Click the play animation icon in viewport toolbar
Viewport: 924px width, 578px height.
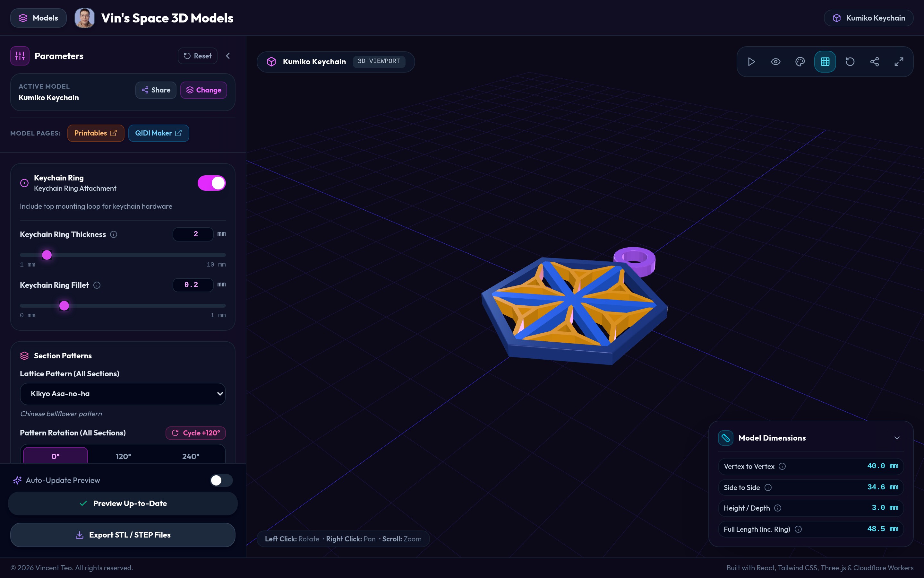click(751, 62)
